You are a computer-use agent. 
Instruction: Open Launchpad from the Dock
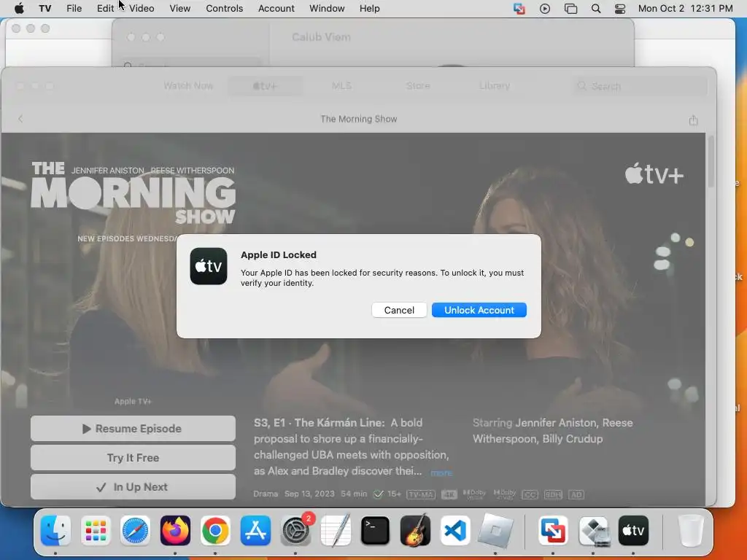96,531
